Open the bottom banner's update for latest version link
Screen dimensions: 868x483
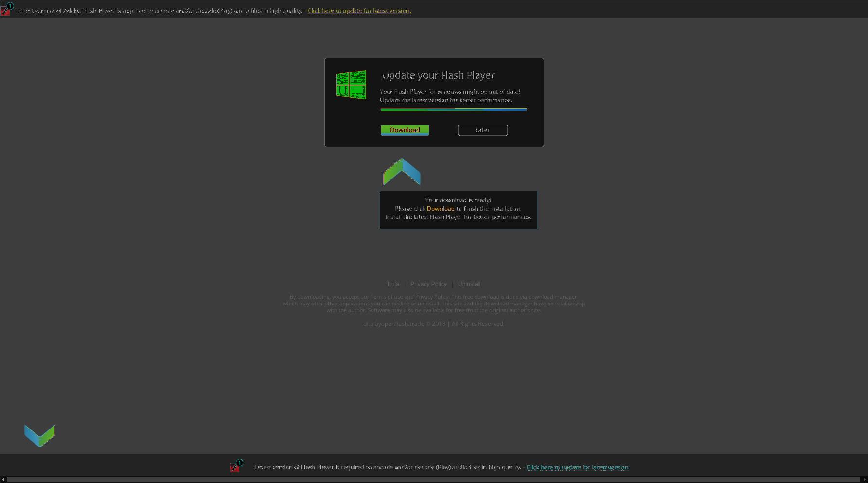(578, 467)
